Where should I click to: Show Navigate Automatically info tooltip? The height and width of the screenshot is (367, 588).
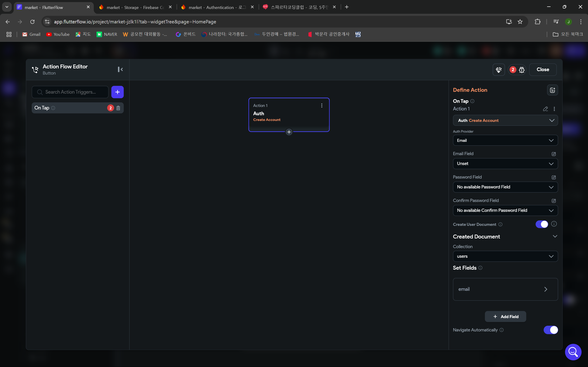pos(502,330)
